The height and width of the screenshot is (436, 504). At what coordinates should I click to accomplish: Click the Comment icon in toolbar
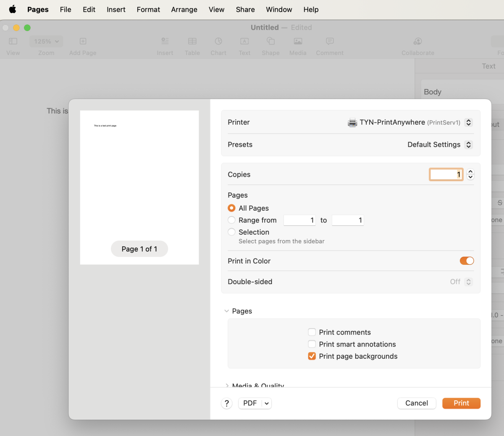pyautogui.click(x=330, y=42)
